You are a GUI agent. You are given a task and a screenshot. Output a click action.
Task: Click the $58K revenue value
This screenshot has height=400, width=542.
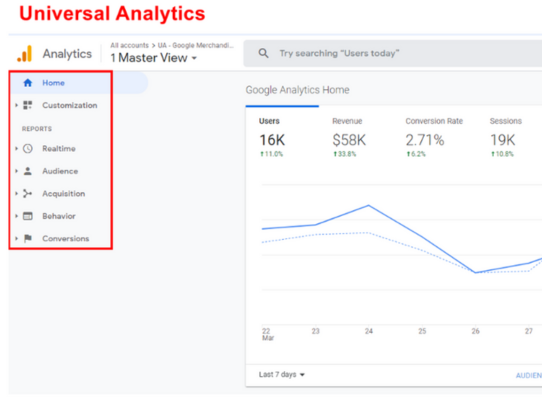[349, 140]
